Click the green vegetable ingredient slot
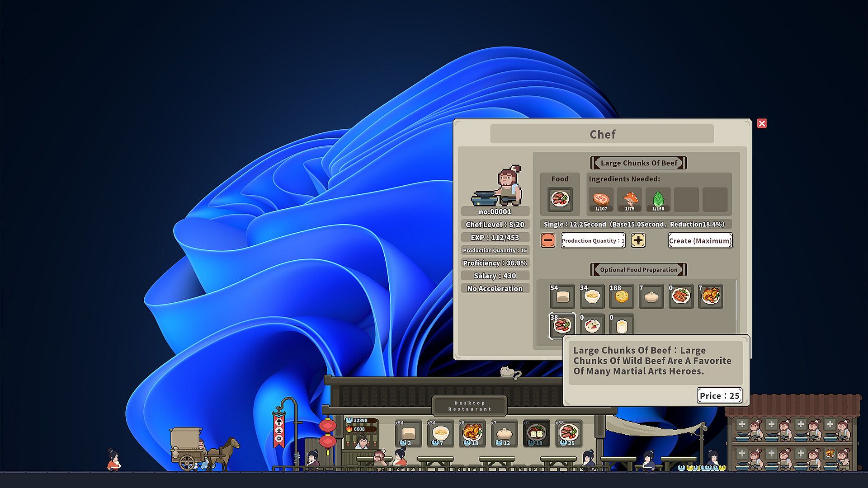 coord(658,199)
